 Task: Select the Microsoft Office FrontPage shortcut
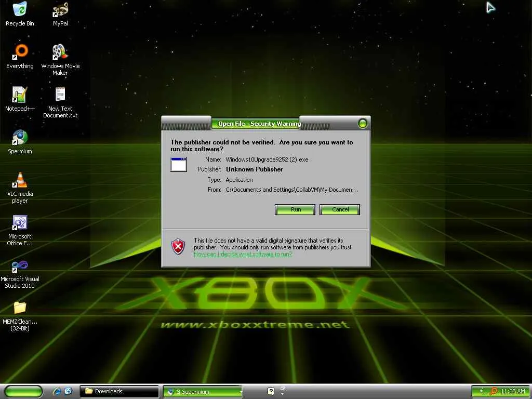pyautogui.click(x=20, y=231)
